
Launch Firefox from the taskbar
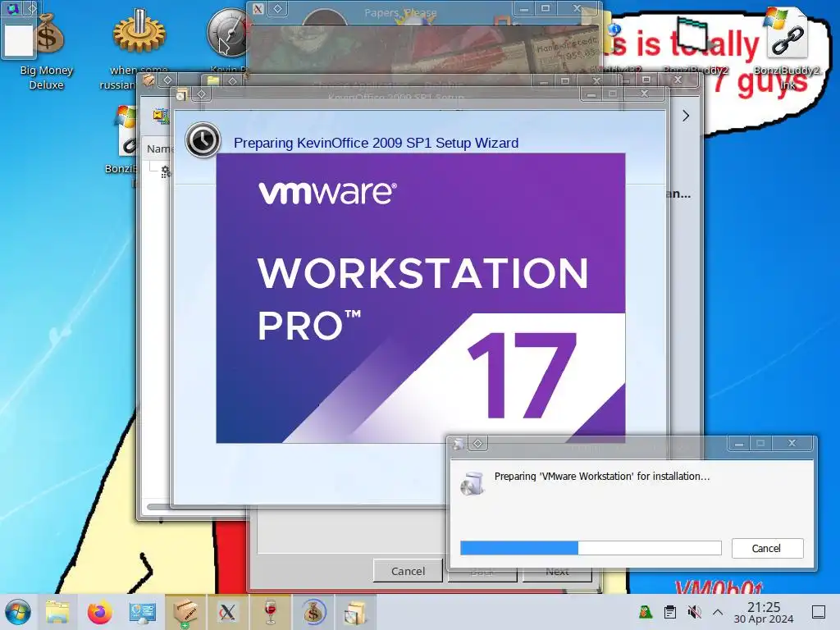click(100, 612)
